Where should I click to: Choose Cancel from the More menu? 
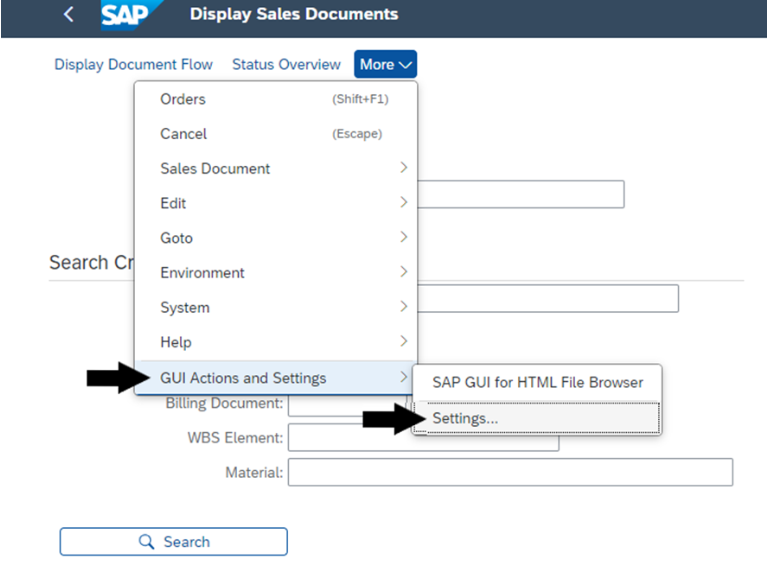tap(276, 134)
